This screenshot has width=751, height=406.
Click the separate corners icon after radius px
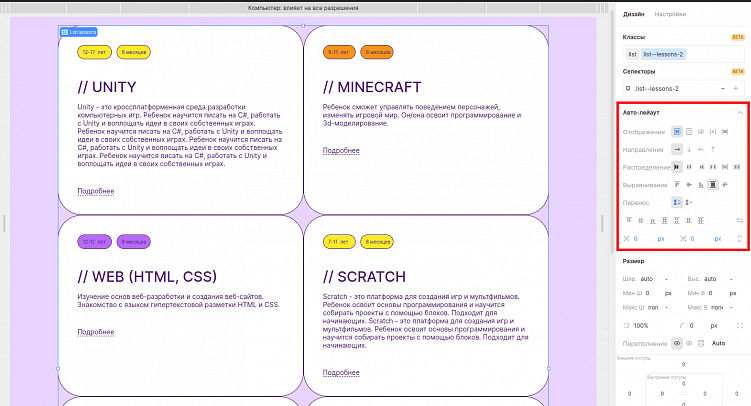[x=740, y=326]
